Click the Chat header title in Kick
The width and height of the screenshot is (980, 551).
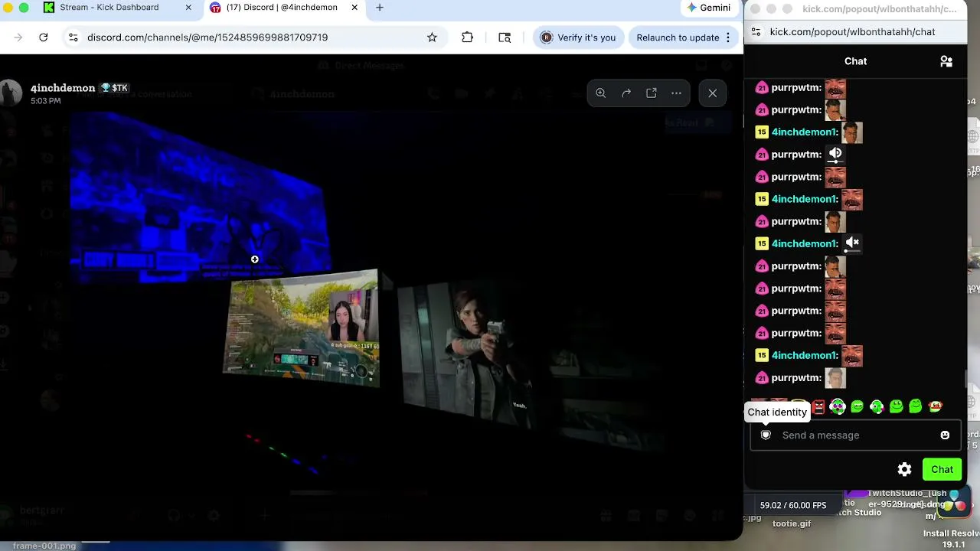pos(855,61)
